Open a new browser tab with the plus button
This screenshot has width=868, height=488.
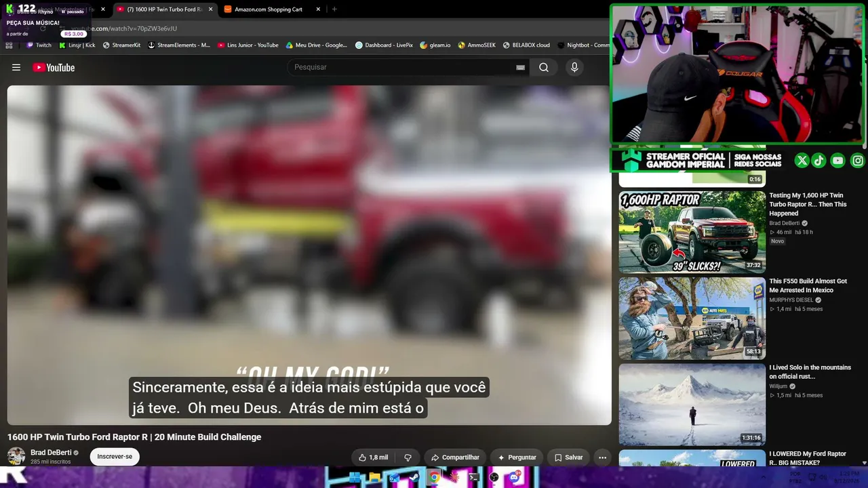334,9
